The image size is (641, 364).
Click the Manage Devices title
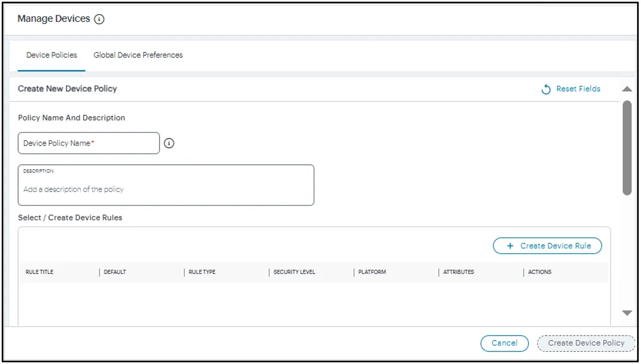tap(54, 19)
